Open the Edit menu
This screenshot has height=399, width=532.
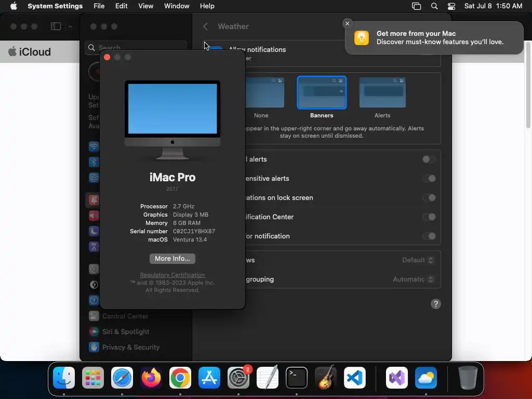[121, 6]
